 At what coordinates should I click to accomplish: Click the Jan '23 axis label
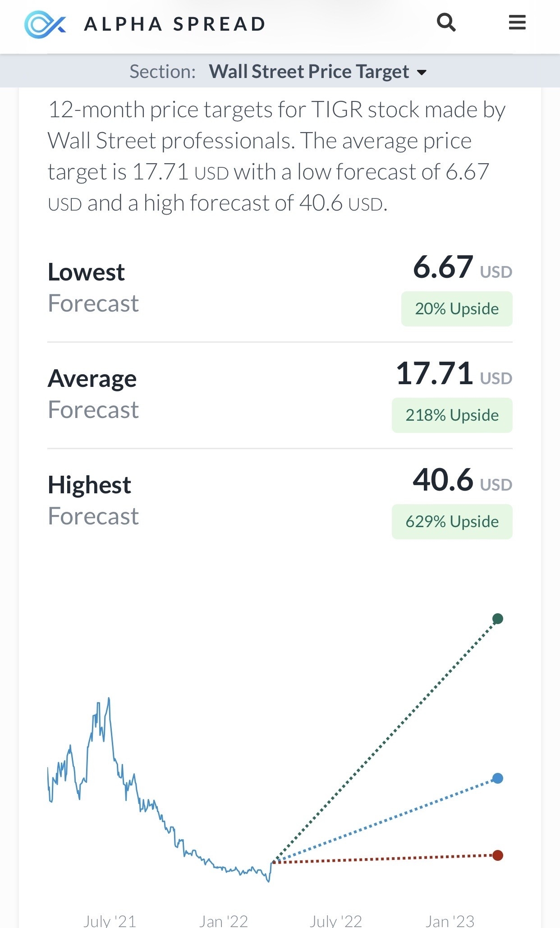click(x=450, y=921)
